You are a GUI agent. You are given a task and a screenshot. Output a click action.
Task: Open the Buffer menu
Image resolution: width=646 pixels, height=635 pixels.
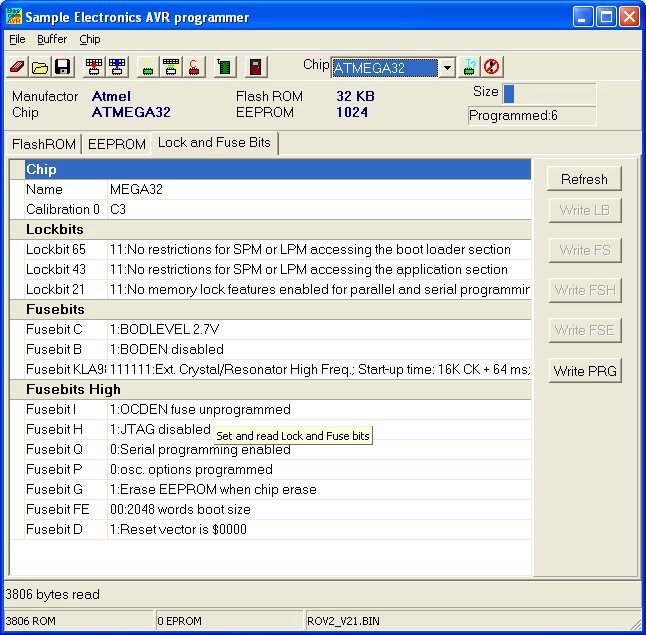[x=52, y=39]
